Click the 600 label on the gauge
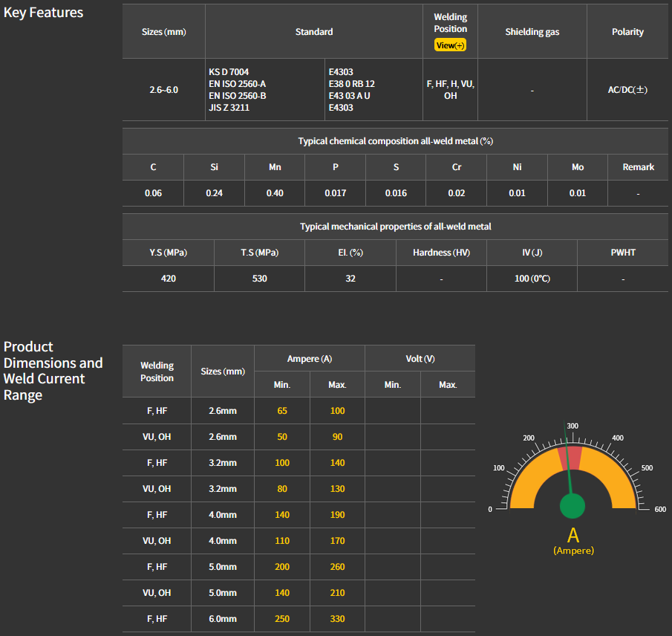The image size is (672, 636). [659, 510]
